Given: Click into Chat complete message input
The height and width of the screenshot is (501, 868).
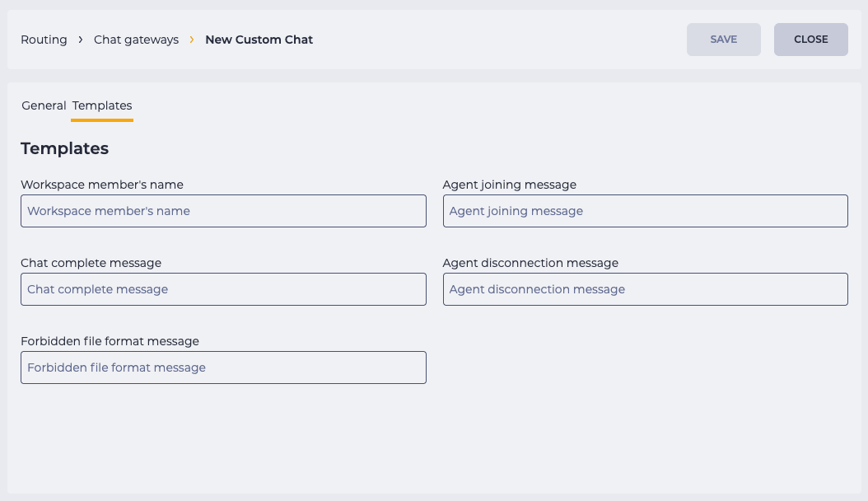Looking at the screenshot, I should (224, 289).
